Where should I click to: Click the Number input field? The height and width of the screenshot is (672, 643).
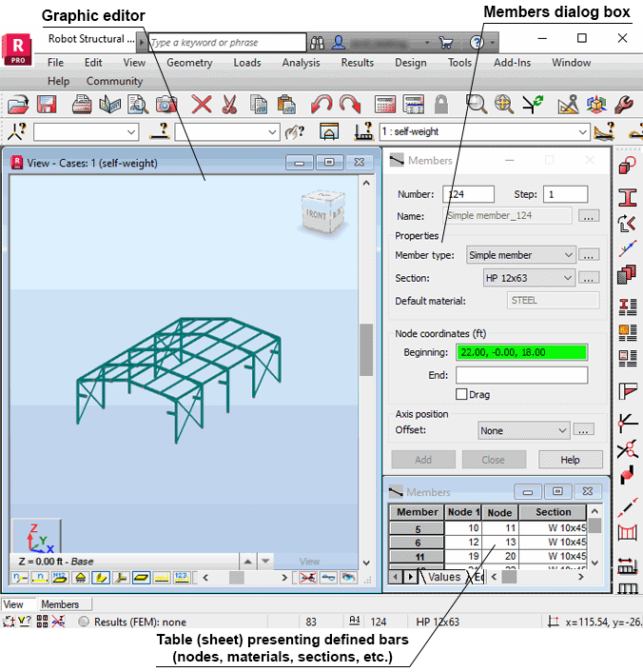pos(468,194)
